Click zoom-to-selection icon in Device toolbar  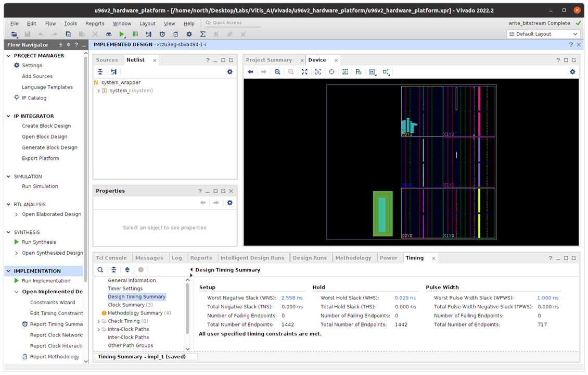pyautogui.click(x=318, y=72)
